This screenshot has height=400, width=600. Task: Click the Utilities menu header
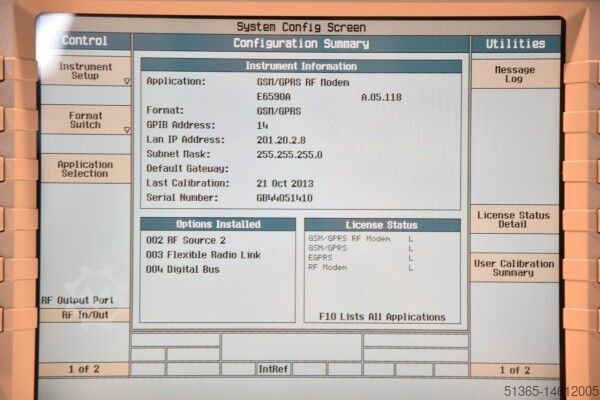pos(515,44)
